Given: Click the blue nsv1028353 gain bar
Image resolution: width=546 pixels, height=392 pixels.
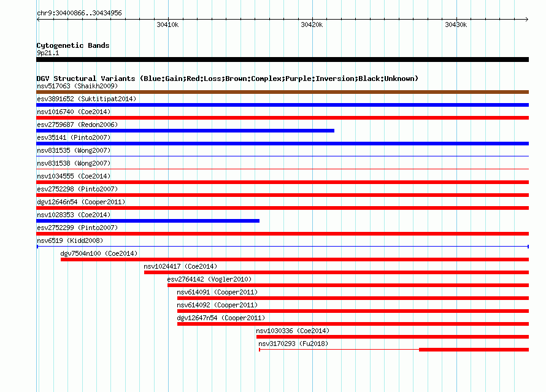Looking at the screenshot, I should pyautogui.click(x=148, y=221).
